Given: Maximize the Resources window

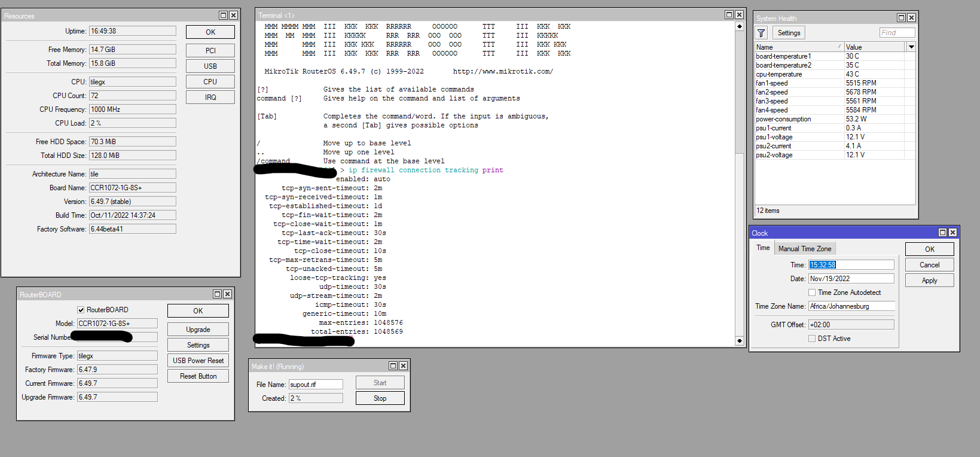Looking at the screenshot, I should coord(223,16).
